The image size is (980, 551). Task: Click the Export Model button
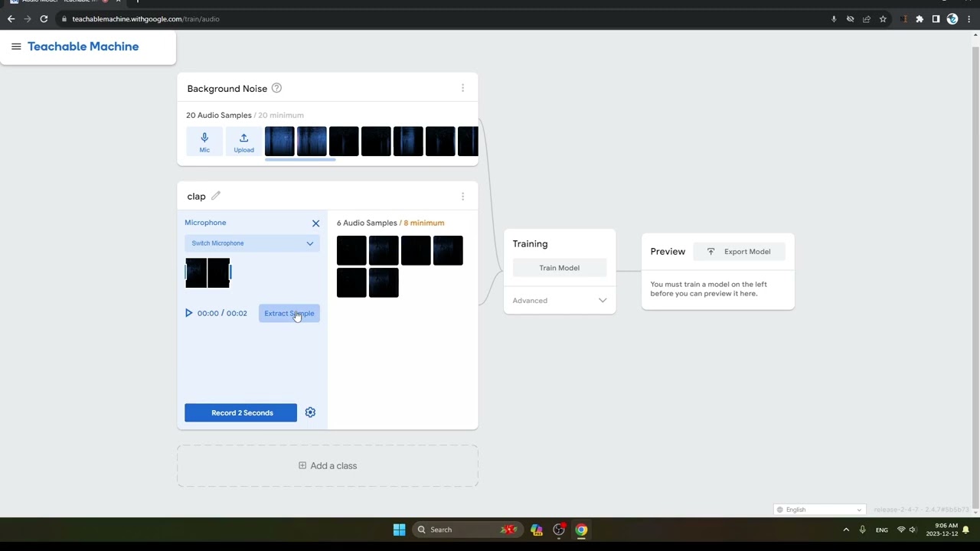coord(739,252)
